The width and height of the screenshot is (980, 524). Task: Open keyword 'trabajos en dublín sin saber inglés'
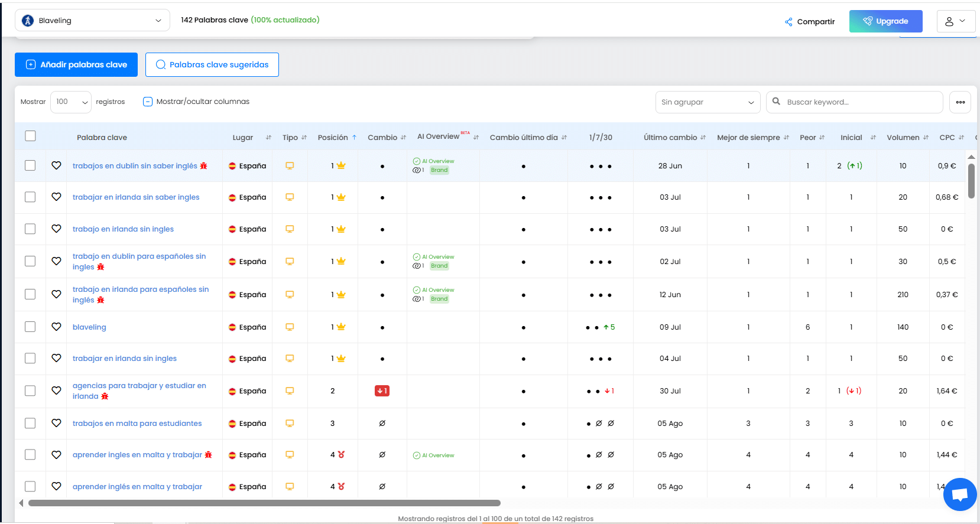coord(135,166)
